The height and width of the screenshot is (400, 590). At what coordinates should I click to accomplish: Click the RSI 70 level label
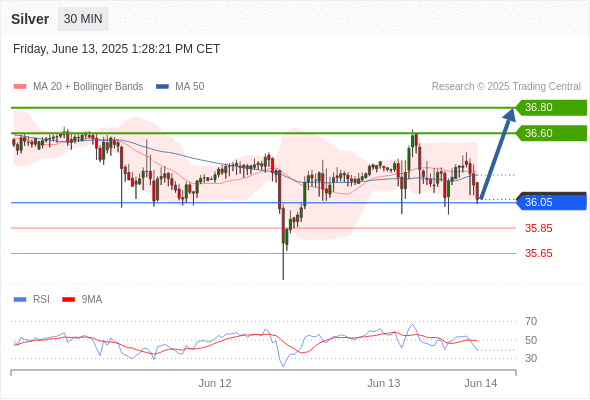pos(531,321)
